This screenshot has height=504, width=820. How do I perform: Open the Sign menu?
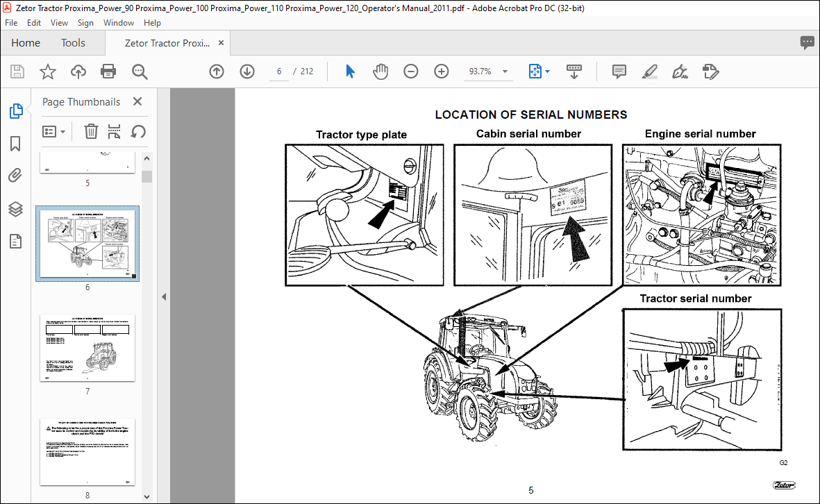tap(85, 22)
